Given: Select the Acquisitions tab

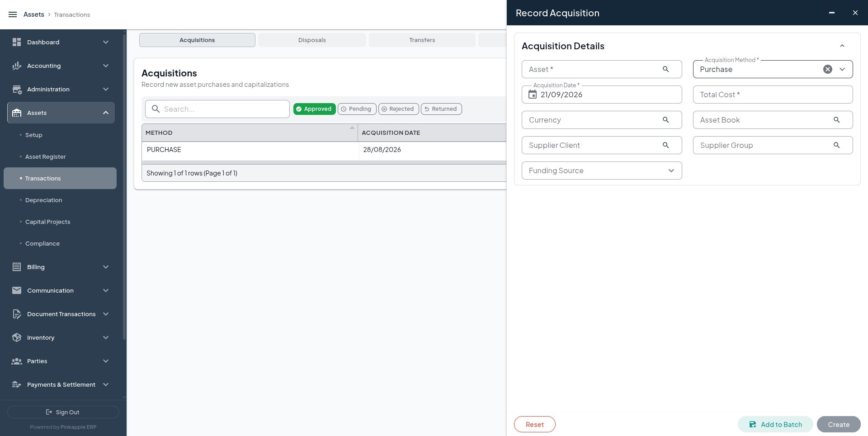Looking at the screenshot, I should 197,40.
